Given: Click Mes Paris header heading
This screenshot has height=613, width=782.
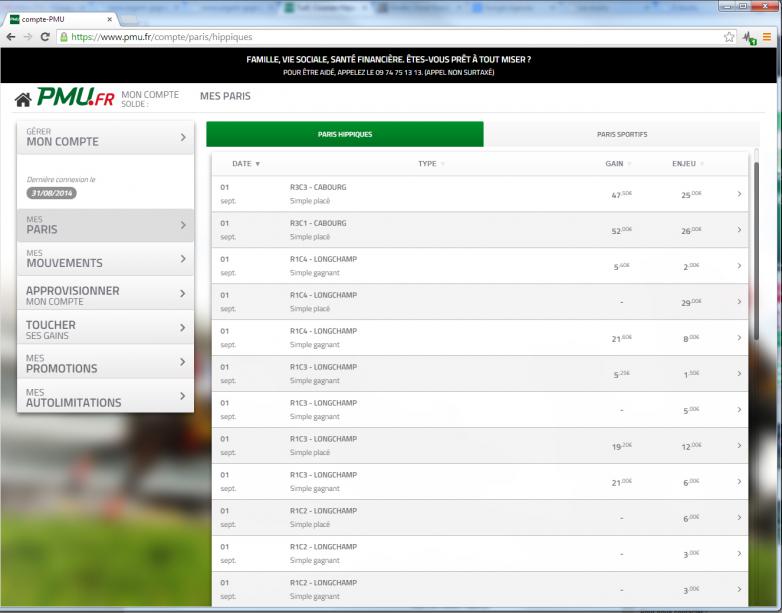Looking at the screenshot, I should coord(225,96).
